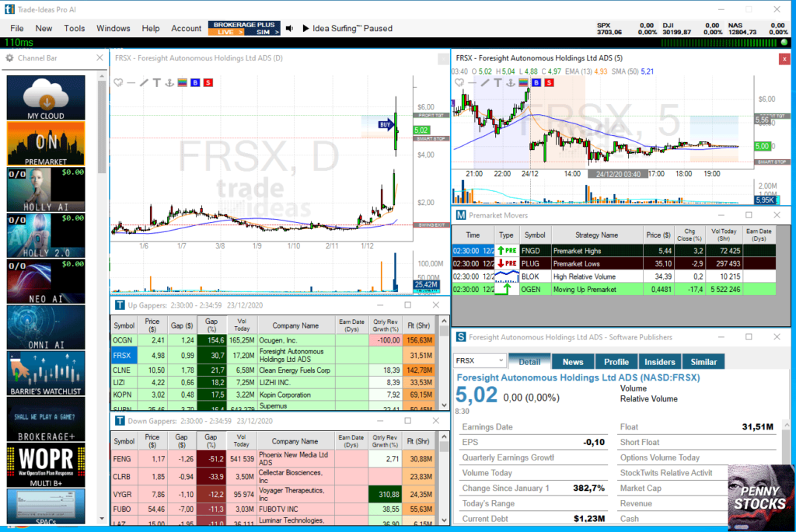The width and height of the screenshot is (796, 532).
Task: Click anchor icon in 5-minute chart
Action: [511, 82]
